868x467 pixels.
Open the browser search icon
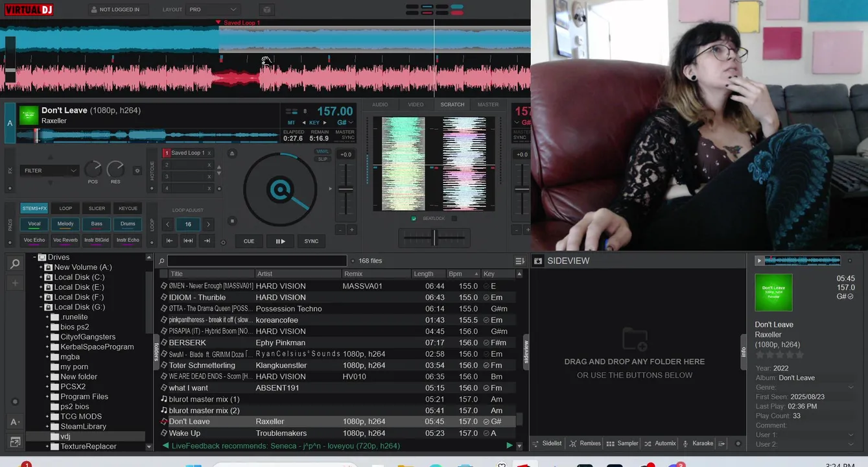(x=15, y=263)
